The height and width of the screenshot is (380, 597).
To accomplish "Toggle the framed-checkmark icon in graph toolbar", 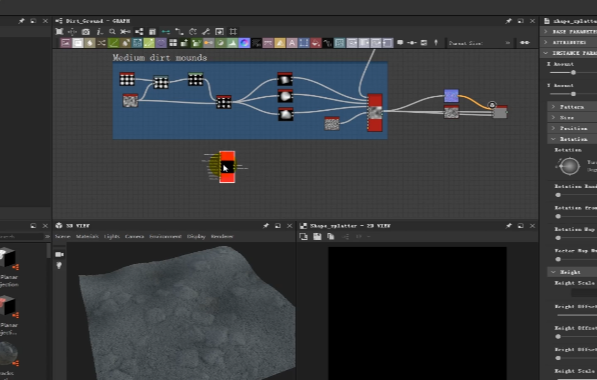I will (219, 32).
